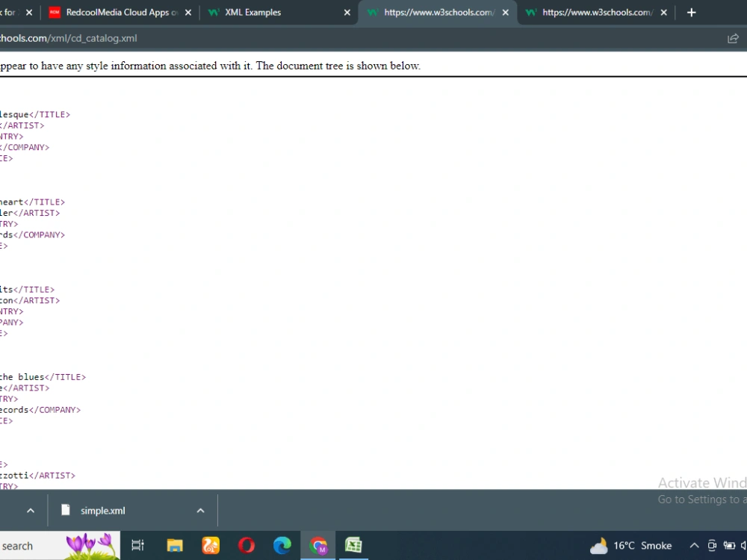Open weather widget showing 16°C Smoke
The image size is (747, 560).
[x=630, y=546]
